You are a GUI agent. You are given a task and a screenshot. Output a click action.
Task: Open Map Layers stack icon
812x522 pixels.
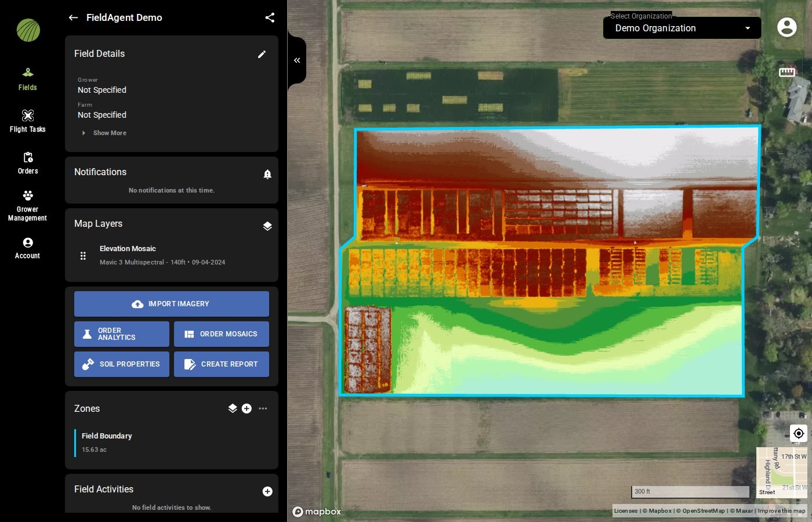point(267,226)
